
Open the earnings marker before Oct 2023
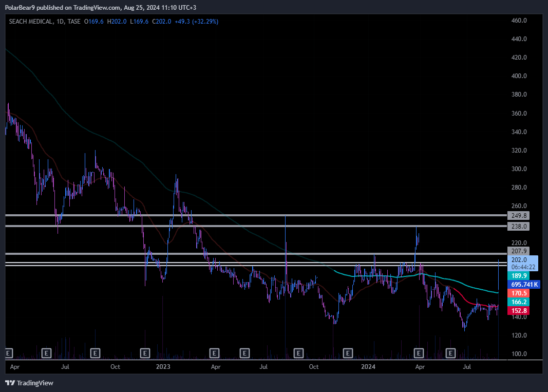298,353
